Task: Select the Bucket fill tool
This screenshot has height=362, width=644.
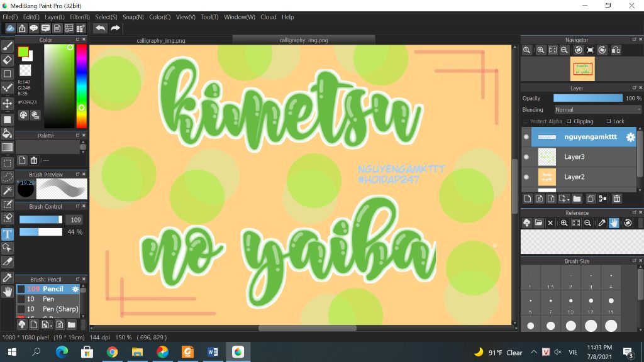Action: (x=8, y=133)
